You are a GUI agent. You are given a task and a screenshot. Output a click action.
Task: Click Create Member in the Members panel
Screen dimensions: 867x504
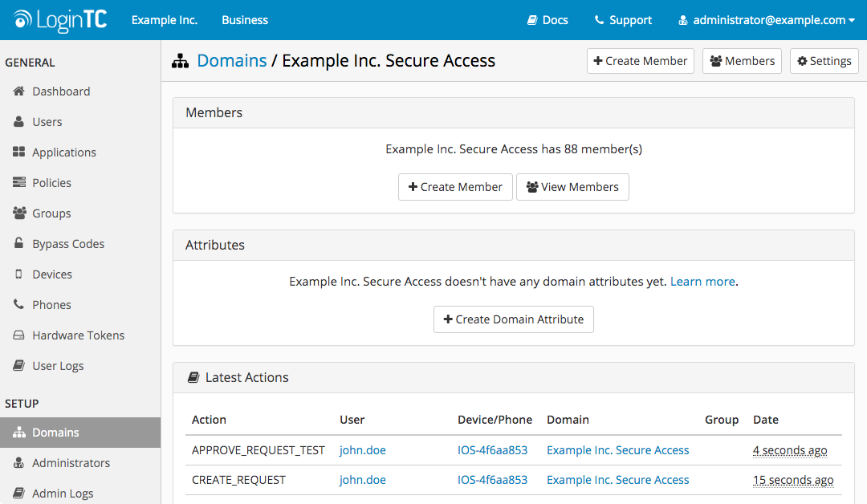[x=455, y=187]
